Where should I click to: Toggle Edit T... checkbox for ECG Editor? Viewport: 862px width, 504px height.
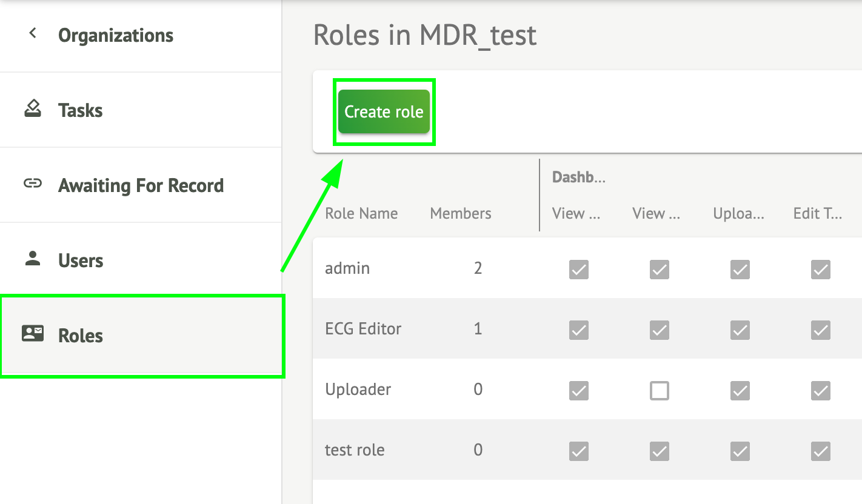click(x=820, y=330)
